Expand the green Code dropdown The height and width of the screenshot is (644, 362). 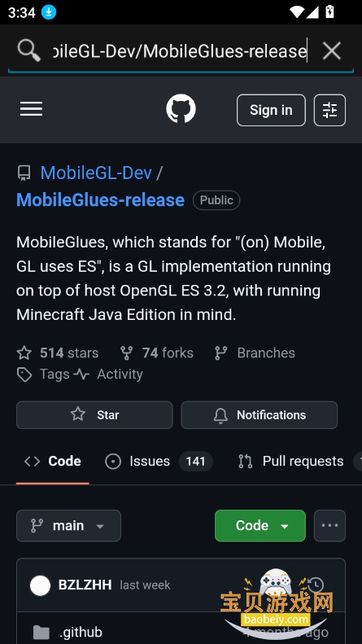point(260,526)
